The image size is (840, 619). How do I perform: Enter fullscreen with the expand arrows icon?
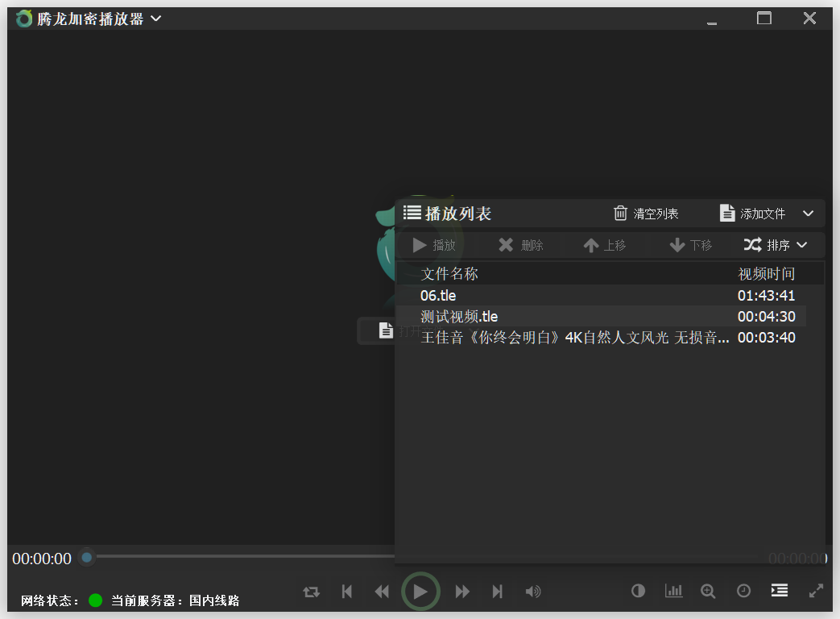pos(816,591)
